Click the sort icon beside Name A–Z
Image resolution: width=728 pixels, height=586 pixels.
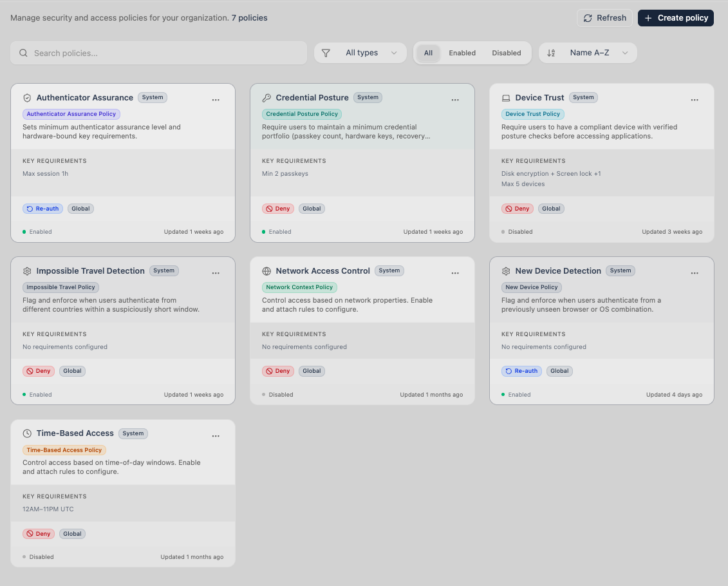coord(551,53)
